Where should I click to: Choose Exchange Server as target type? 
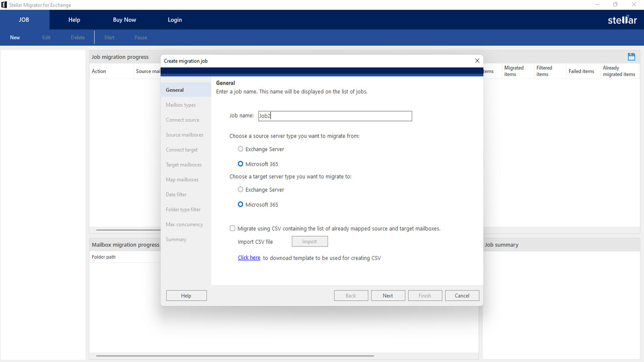click(240, 189)
